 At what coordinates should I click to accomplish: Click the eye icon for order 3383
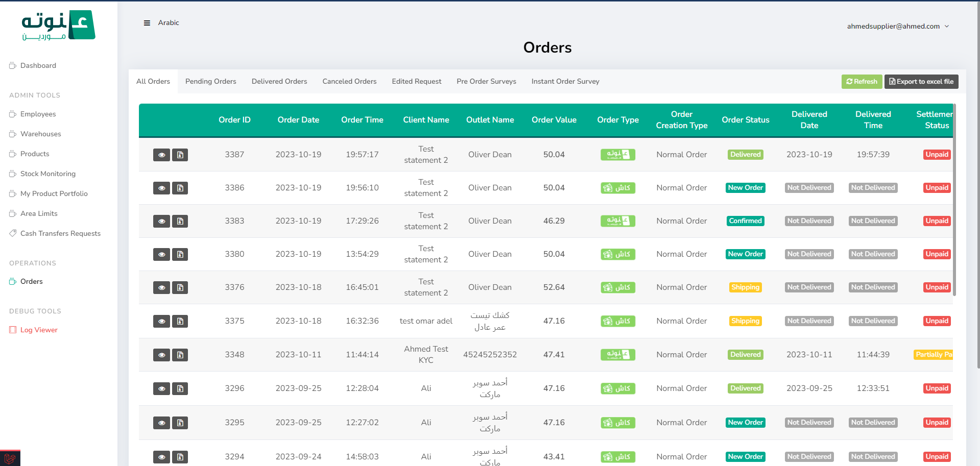coord(161,221)
